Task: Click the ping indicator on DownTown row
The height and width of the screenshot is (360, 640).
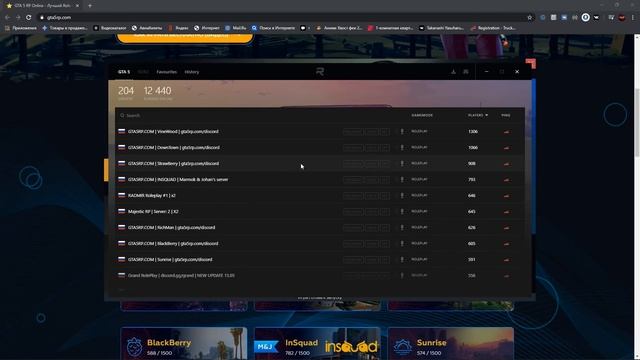Action: click(506, 148)
